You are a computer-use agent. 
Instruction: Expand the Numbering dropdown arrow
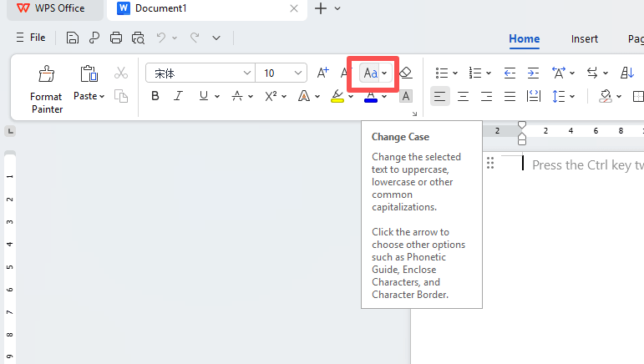[489, 73]
